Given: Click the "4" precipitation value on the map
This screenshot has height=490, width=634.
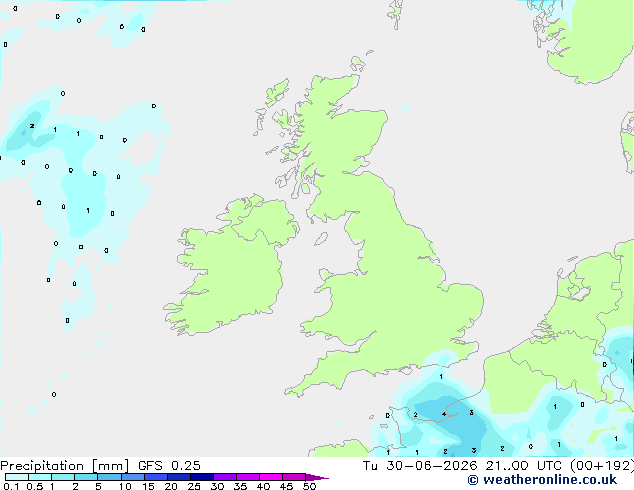Looking at the screenshot, I should [444, 414].
